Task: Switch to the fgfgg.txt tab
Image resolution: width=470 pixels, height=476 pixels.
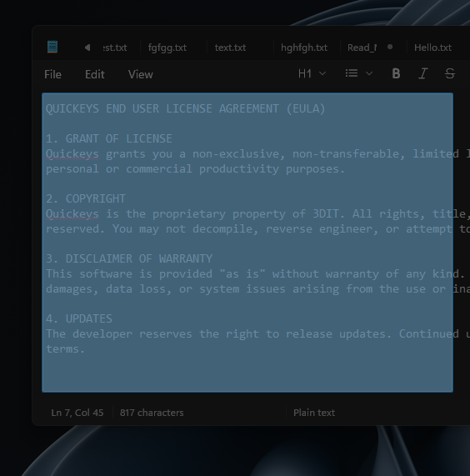Action: [167, 48]
